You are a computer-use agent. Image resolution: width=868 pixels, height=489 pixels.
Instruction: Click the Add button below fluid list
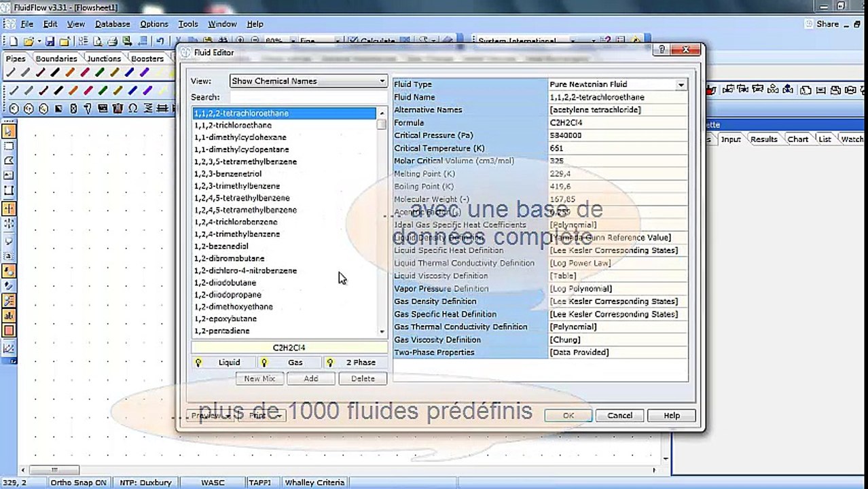[310, 378]
